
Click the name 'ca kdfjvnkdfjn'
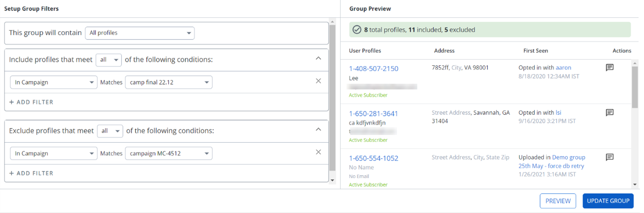367,123
